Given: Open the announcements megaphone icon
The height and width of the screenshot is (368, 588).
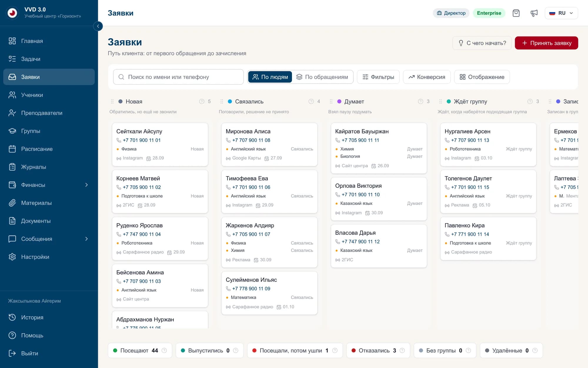Looking at the screenshot, I should (x=534, y=13).
